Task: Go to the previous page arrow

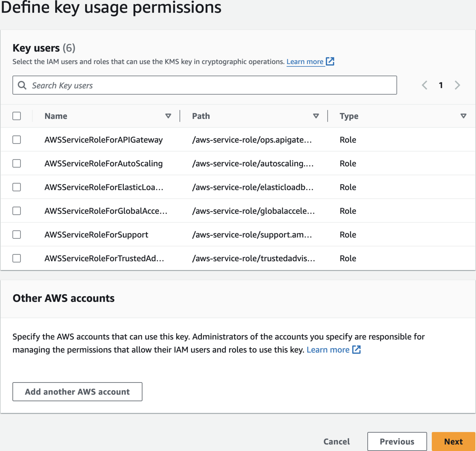Action: 425,85
